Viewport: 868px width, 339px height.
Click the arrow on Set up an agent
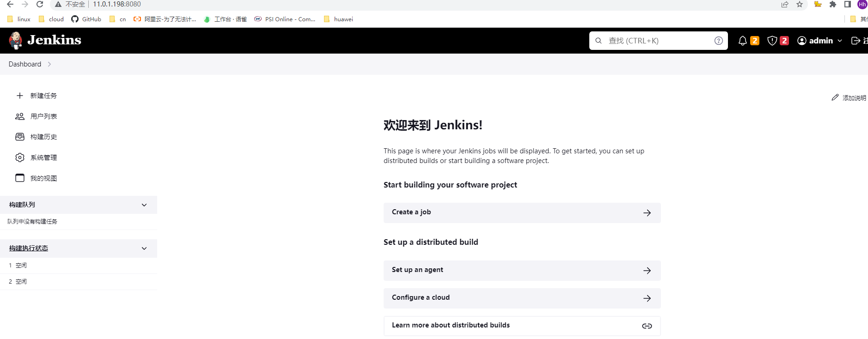[x=647, y=271]
